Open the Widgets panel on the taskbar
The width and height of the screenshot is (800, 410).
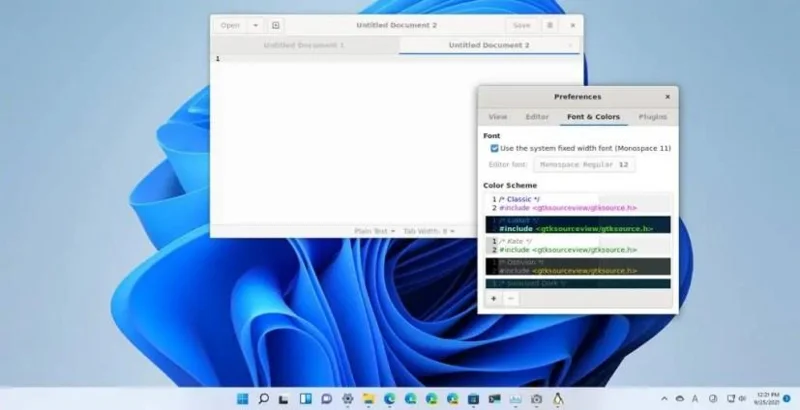306,399
